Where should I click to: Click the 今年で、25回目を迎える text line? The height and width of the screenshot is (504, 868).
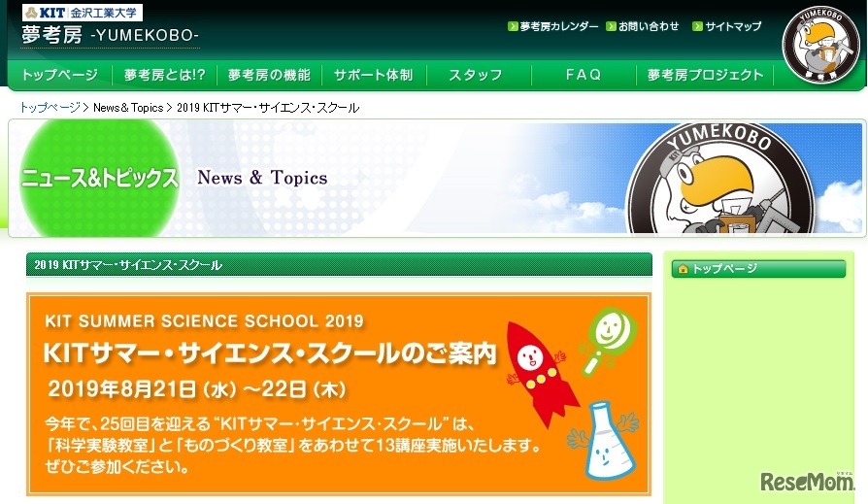(260, 423)
